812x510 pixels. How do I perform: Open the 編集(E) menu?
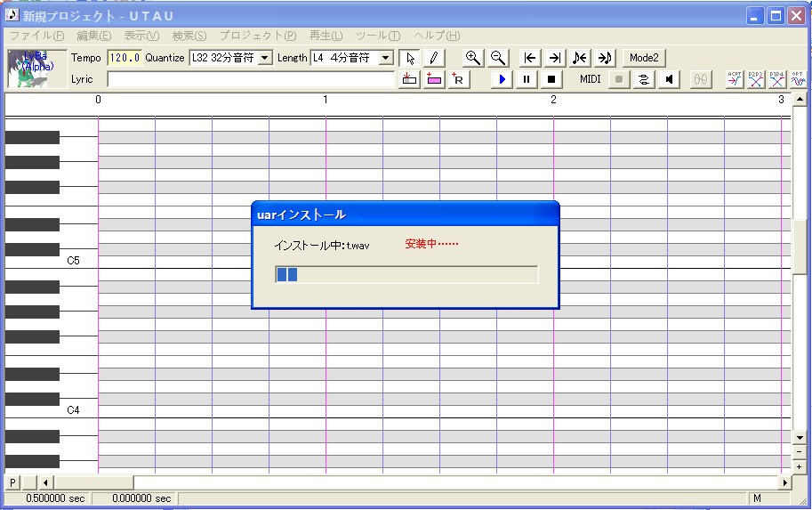click(93, 36)
